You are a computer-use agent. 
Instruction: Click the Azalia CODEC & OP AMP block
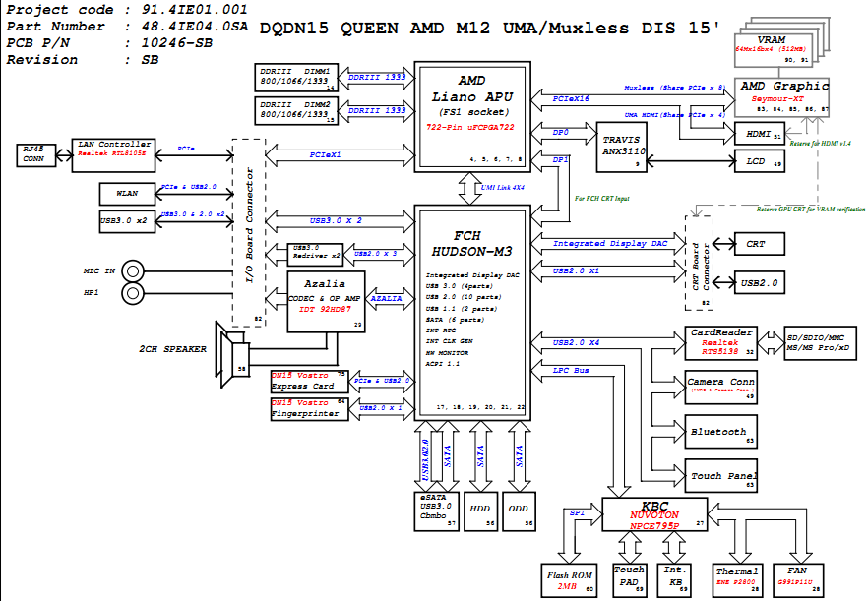point(326,302)
